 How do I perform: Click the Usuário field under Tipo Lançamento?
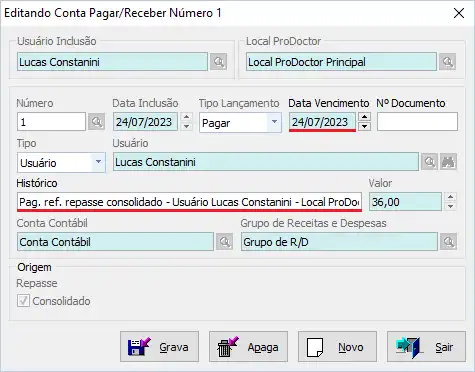[x=266, y=162]
